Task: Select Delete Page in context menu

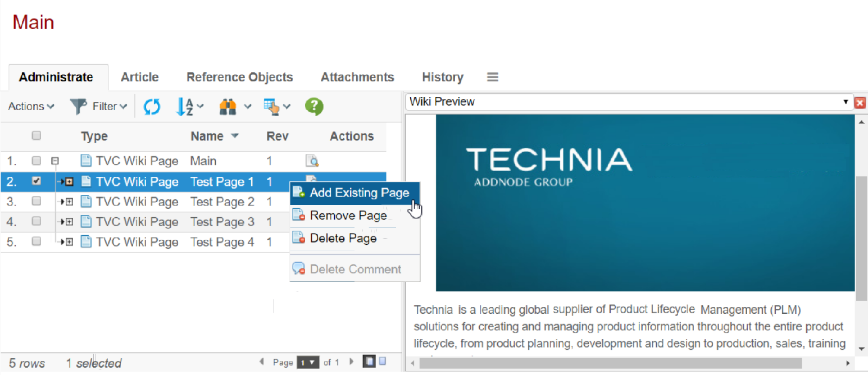Action: tap(343, 238)
